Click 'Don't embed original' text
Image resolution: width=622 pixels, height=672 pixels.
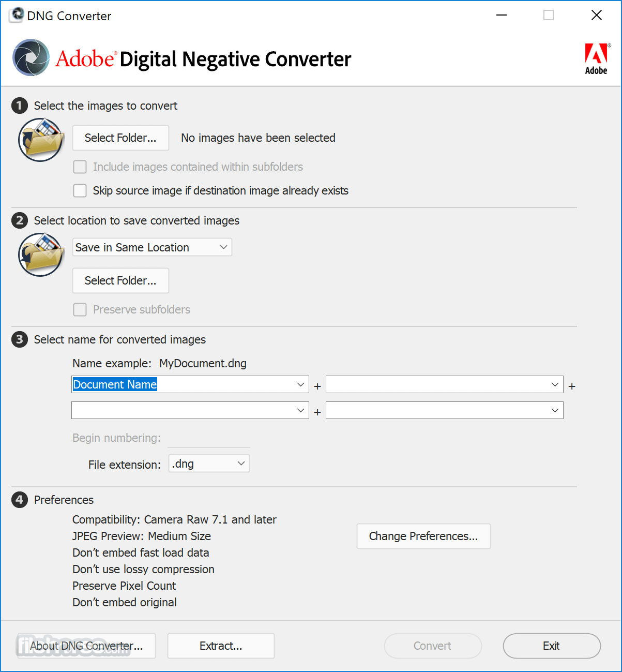coord(125,602)
